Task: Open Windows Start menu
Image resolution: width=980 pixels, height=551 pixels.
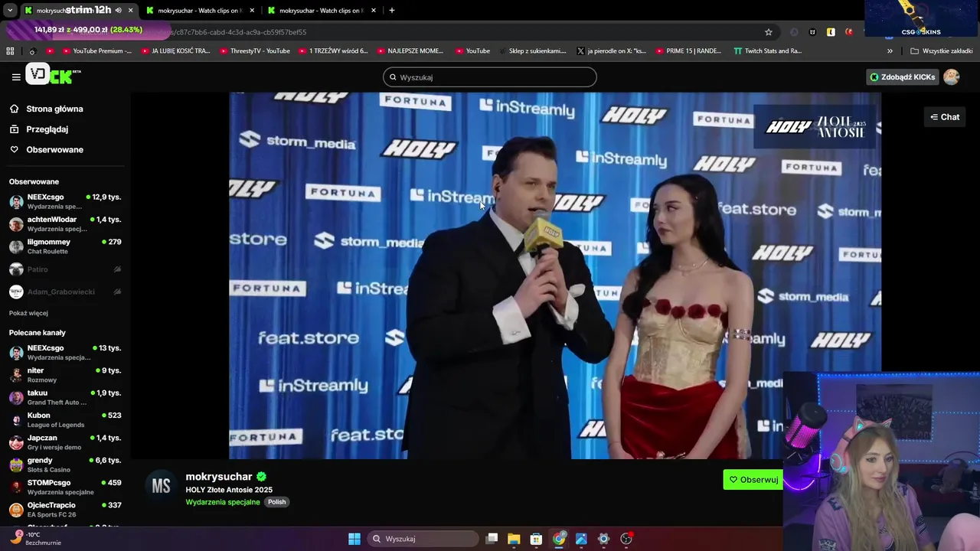Action: pyautogui.click(x=354, y=539)
